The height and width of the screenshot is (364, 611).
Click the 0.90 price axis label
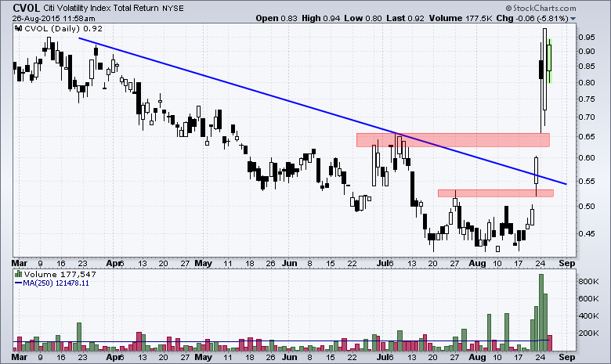[x=587, y=52]
